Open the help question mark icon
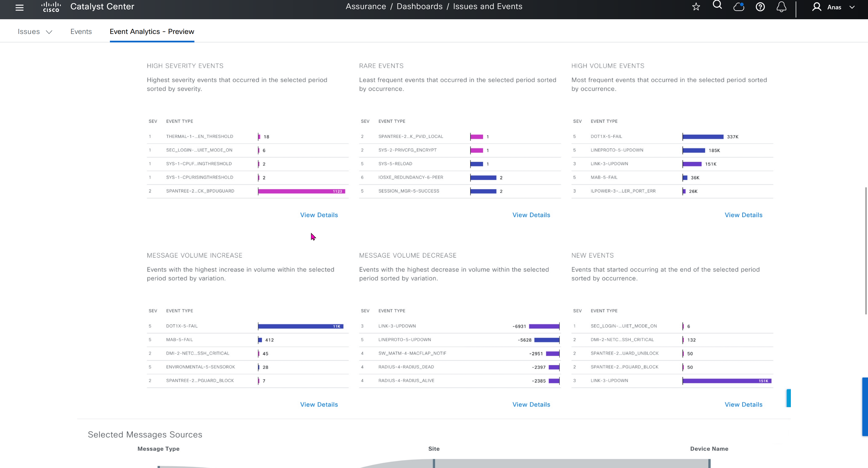The width and height of the screenshot is (868, 468). tap(760, 7)
